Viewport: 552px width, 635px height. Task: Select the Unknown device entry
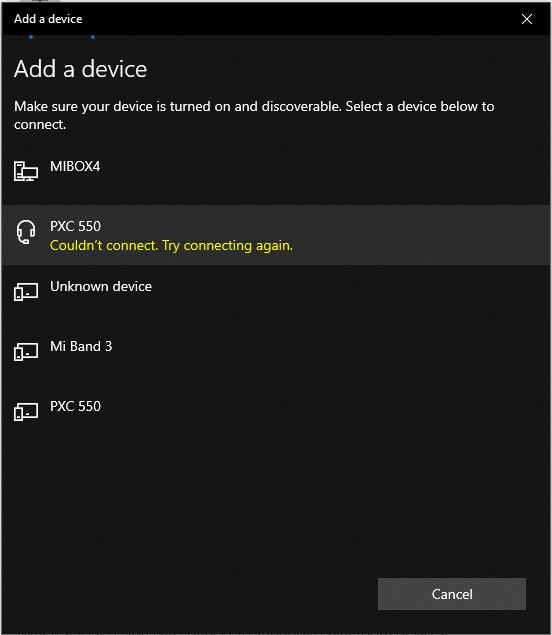(x=276, y=295)
